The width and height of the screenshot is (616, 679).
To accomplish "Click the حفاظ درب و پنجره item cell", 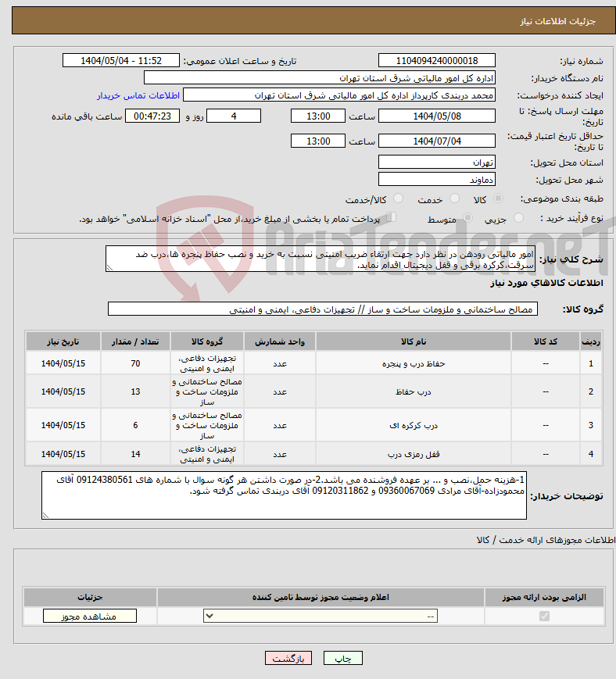I will [x=414, y=364].
